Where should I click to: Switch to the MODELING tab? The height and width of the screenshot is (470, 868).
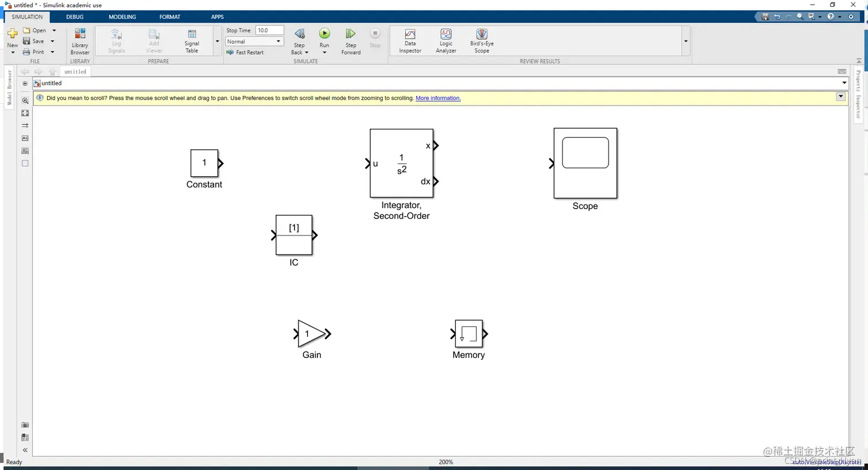tap(122, 17)
